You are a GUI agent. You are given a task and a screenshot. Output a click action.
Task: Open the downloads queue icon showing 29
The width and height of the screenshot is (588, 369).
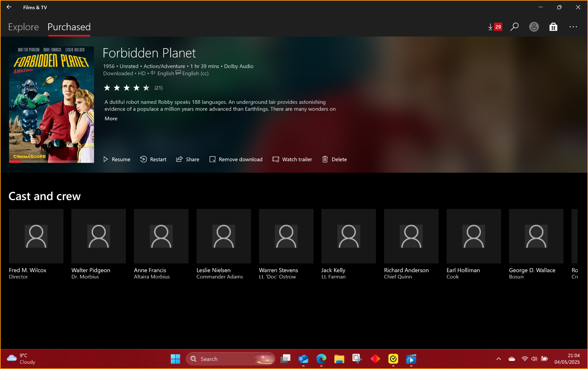pos(495,27)
